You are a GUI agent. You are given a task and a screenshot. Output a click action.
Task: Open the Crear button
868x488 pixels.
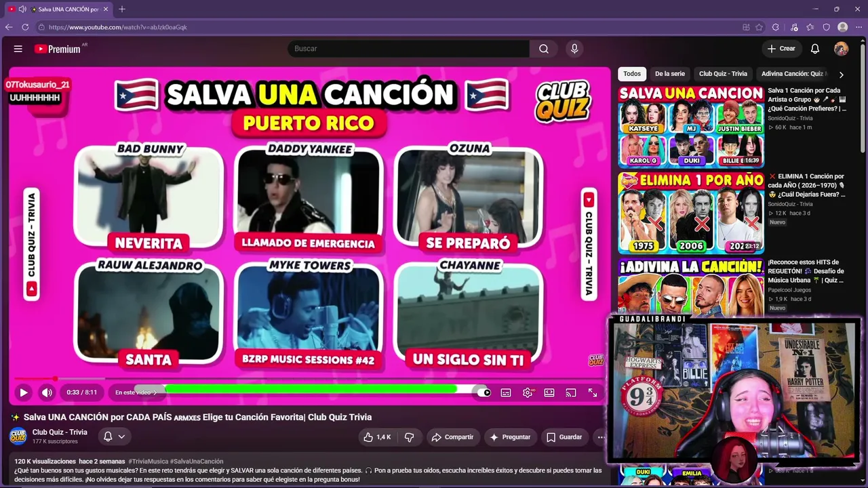[x=781, y=49]
